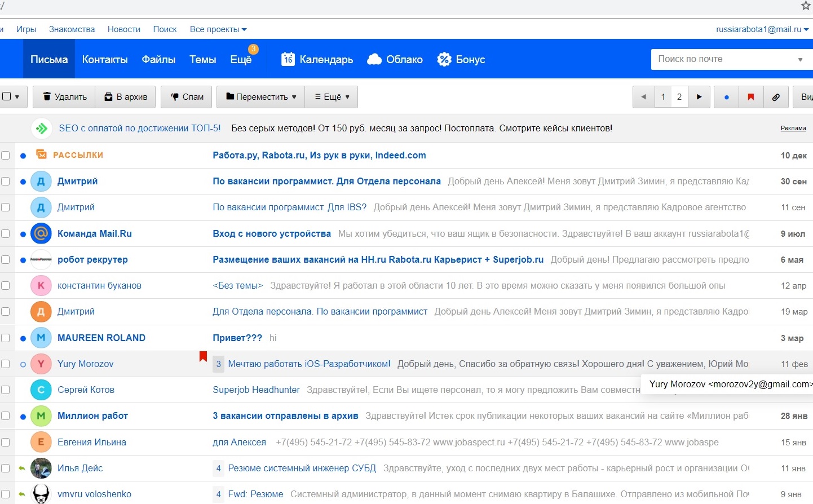This screenshot has height=504, width=813.
Task: Select the Рассылки row checkbox
Action: [x=6, y=155]
